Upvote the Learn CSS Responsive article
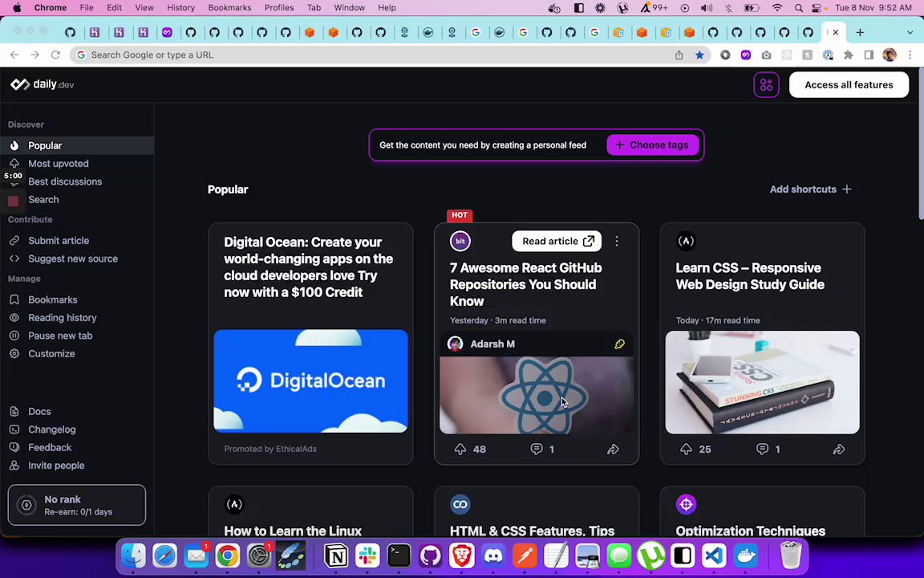Image resolution: width=924 pixels, height=578 pixels. click(x=686, y=450)
